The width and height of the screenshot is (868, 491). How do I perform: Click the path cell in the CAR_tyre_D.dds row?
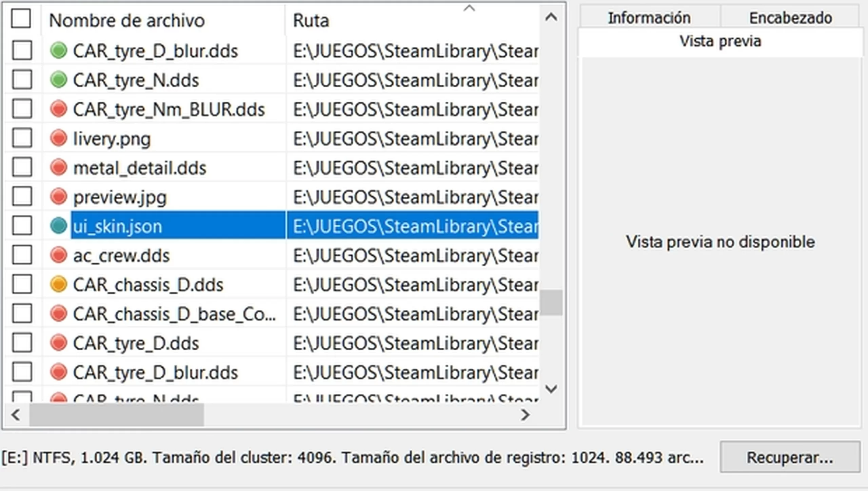(413, 343)
